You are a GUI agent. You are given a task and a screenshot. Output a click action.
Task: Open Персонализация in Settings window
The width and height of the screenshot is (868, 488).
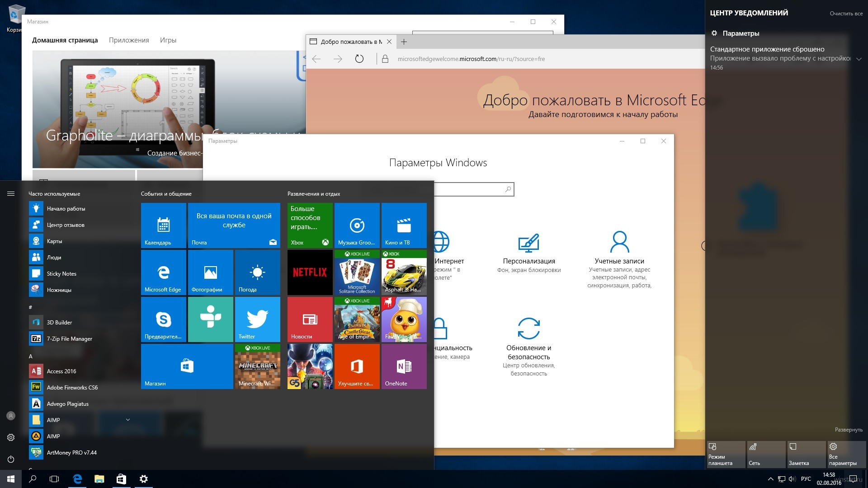click(529, 253)
